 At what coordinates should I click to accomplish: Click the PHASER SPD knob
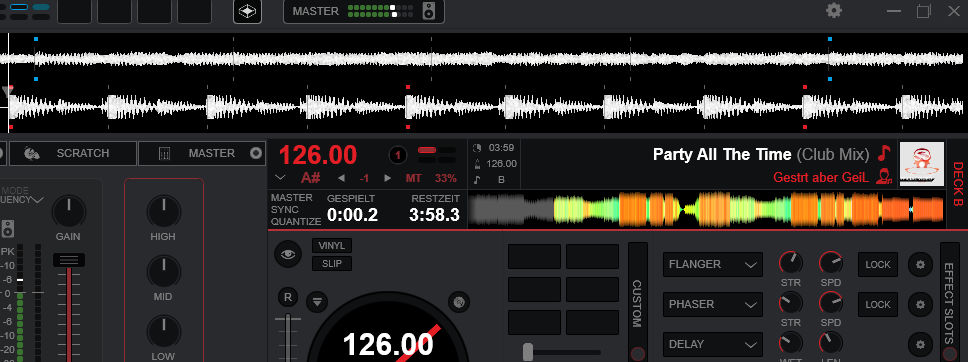click(831, 303)
